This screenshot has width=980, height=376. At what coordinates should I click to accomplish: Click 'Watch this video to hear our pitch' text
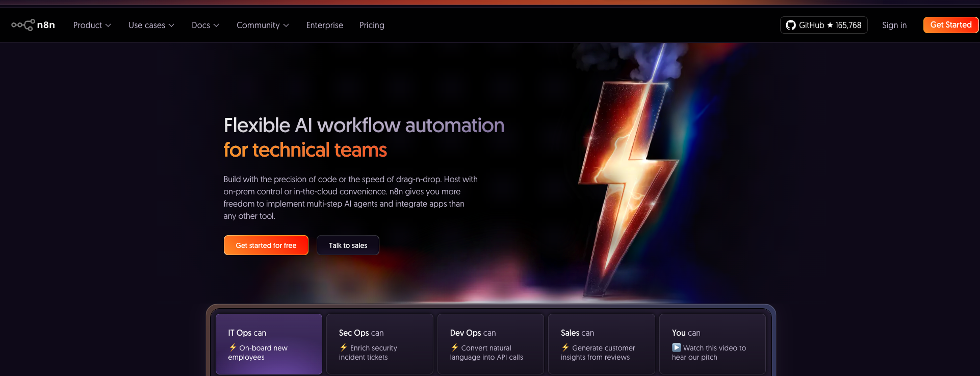click(709, 353)
